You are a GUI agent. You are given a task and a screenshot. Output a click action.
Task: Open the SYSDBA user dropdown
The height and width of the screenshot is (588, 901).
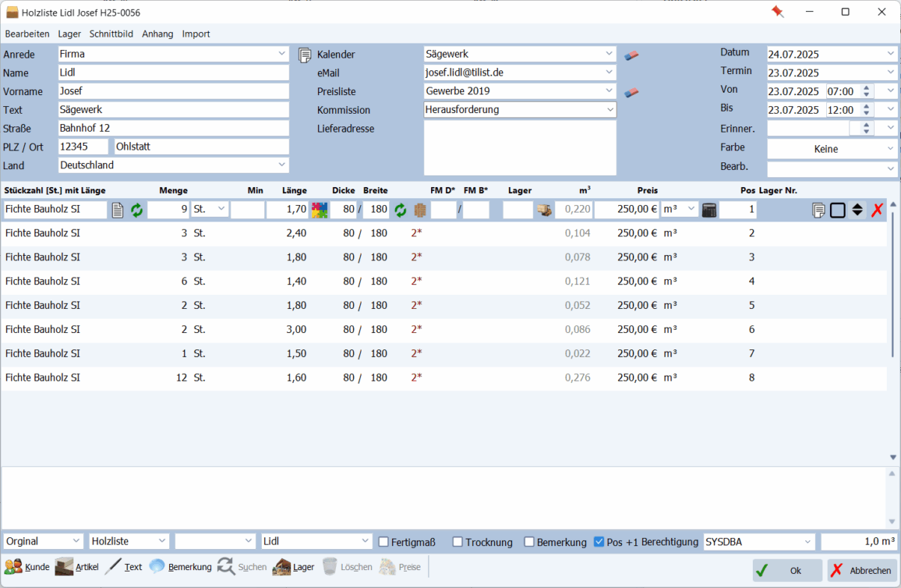point(808,541)
